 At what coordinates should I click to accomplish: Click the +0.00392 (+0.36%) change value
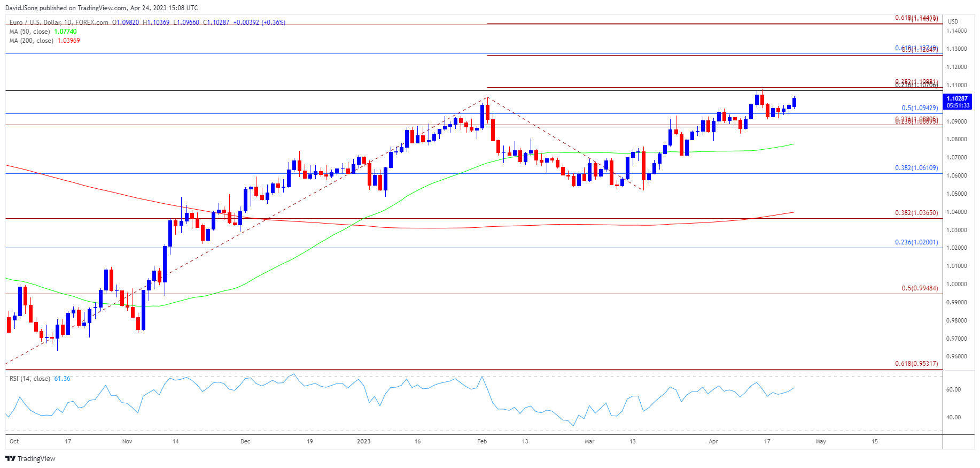point(259,22)
